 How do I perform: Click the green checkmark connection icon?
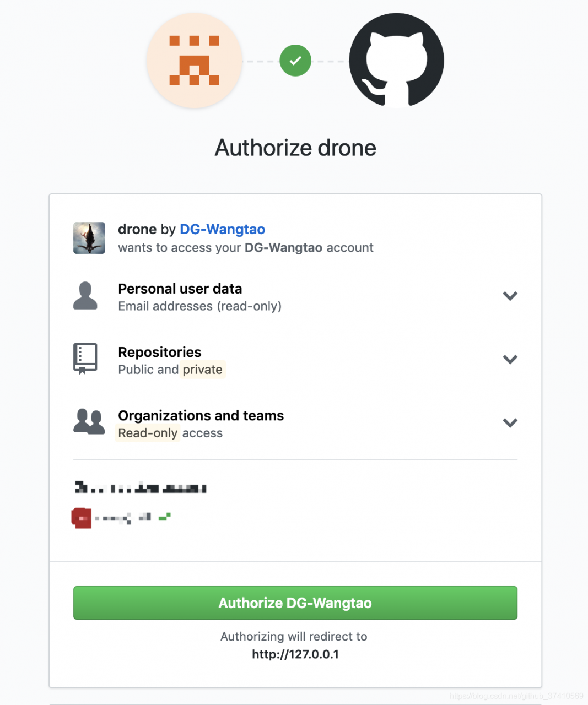point(295,61)
